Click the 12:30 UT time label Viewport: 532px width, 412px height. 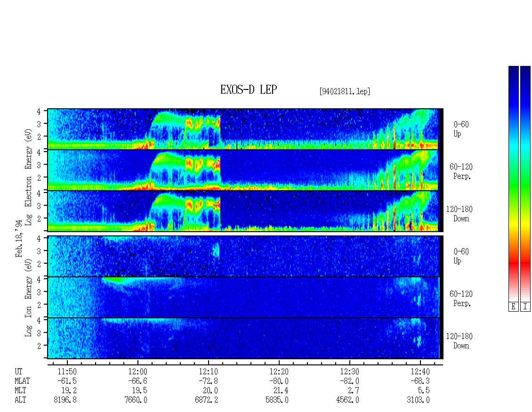click(x=349, y=372)
